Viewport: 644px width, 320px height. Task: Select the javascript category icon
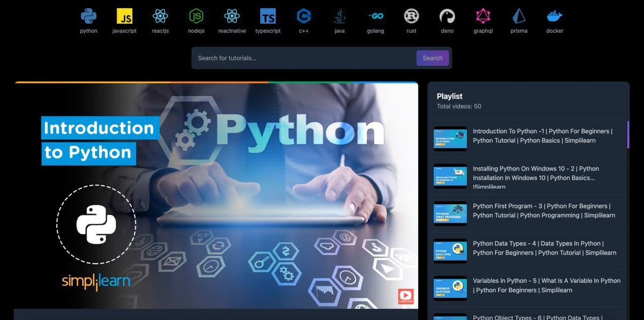[125, 17]
